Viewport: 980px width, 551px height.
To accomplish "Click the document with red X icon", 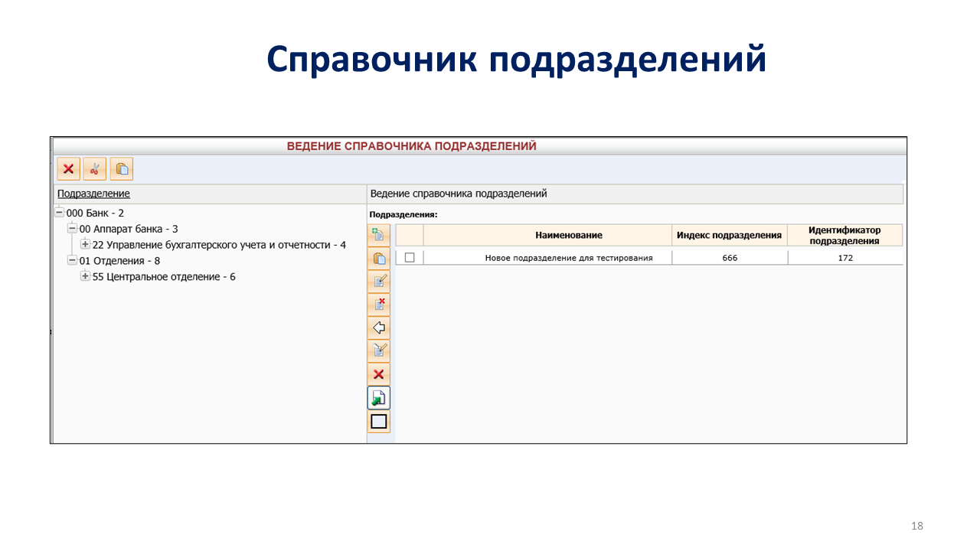I will 378,305.
